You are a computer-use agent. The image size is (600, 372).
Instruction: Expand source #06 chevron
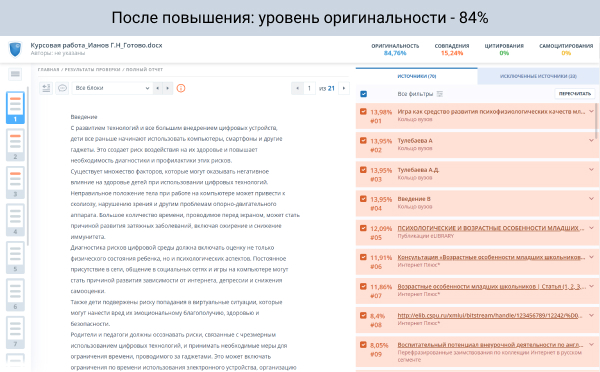coord(591,257)
